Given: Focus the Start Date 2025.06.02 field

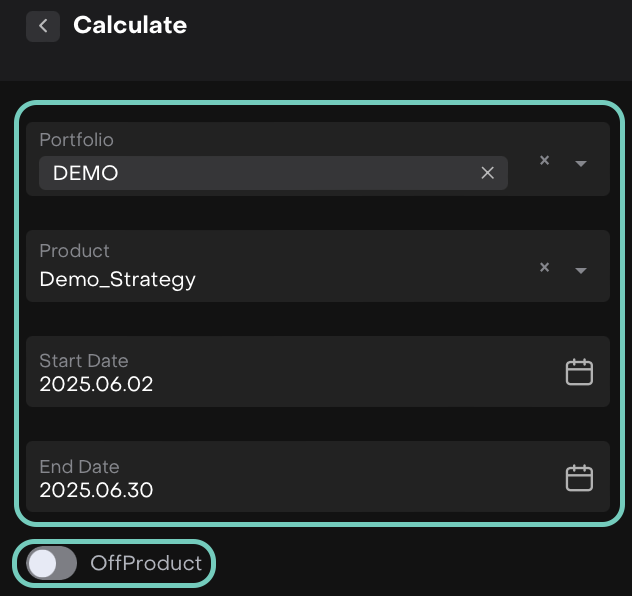Looking at the screenshot, I should (x=96, y=384).
